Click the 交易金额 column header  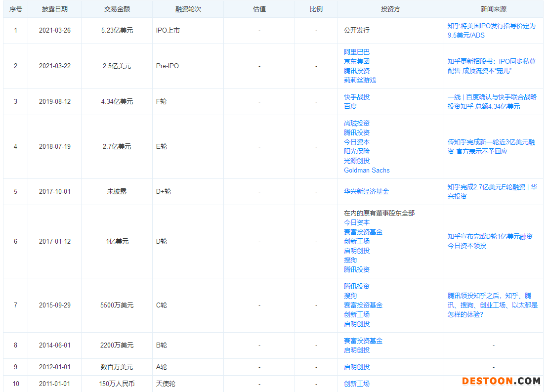point(117,9)
